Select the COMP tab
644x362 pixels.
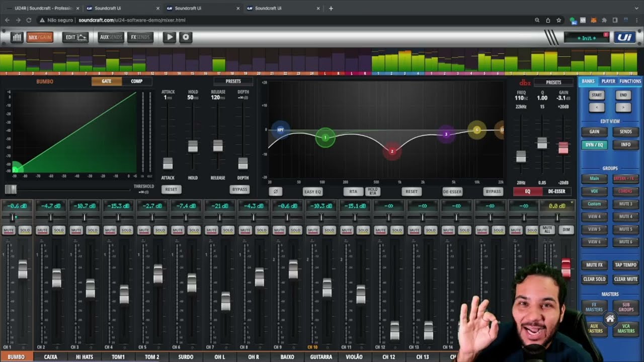tap(137, 81)
